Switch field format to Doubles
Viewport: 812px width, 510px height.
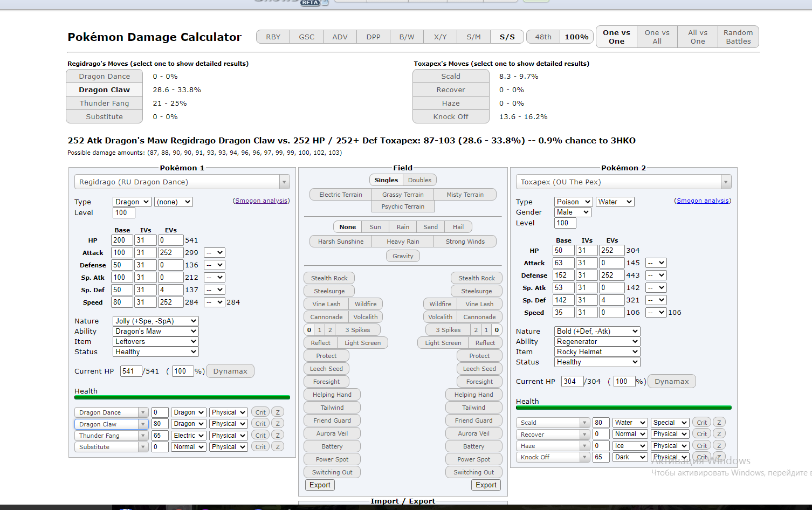tap(419, 180)
